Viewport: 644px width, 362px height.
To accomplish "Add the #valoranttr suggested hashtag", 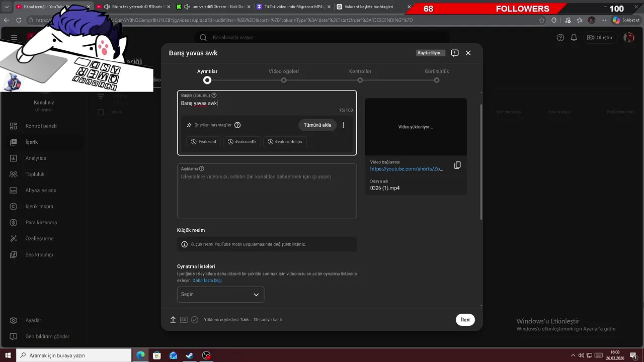I will point(242,142).
